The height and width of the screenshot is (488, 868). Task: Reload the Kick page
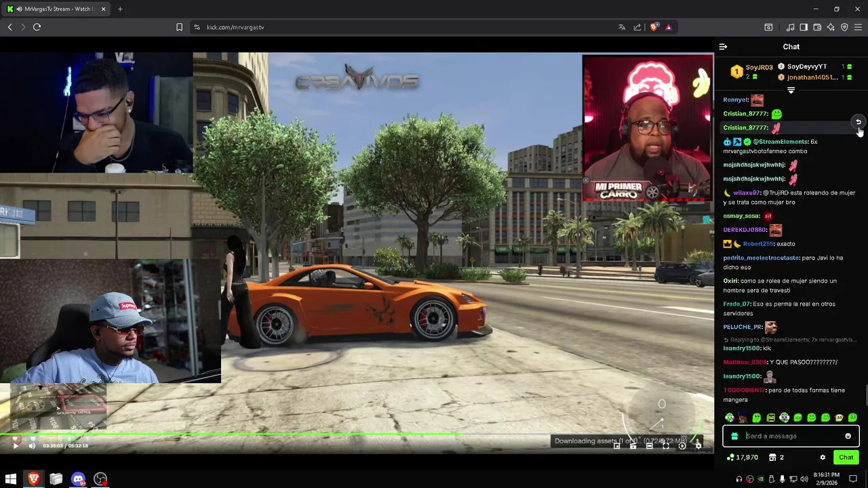pyautogui.click(x=37, y=27)
